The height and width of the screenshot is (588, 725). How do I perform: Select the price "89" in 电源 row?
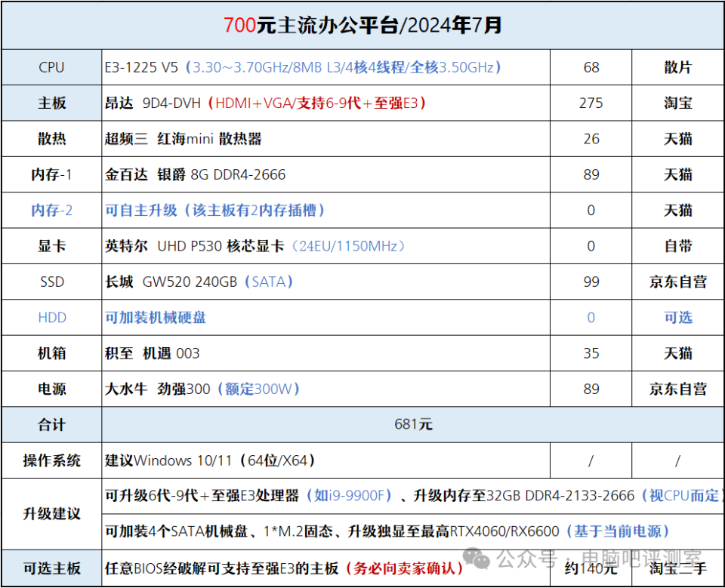tap(591, 389)
